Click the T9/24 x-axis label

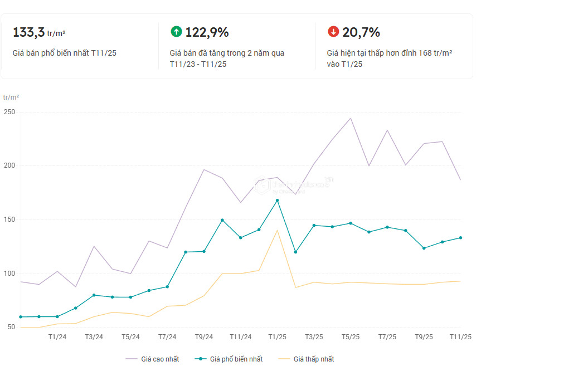[204, 337]
